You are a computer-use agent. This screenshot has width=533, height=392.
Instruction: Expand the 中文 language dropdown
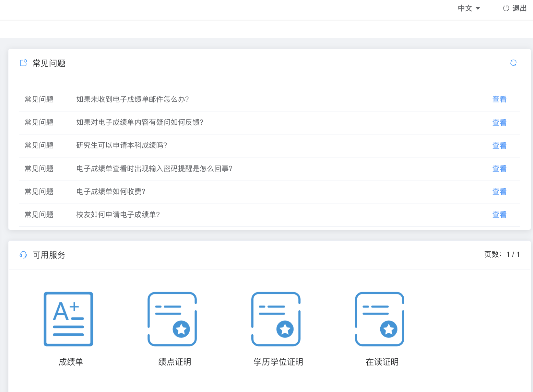(465, 8)
